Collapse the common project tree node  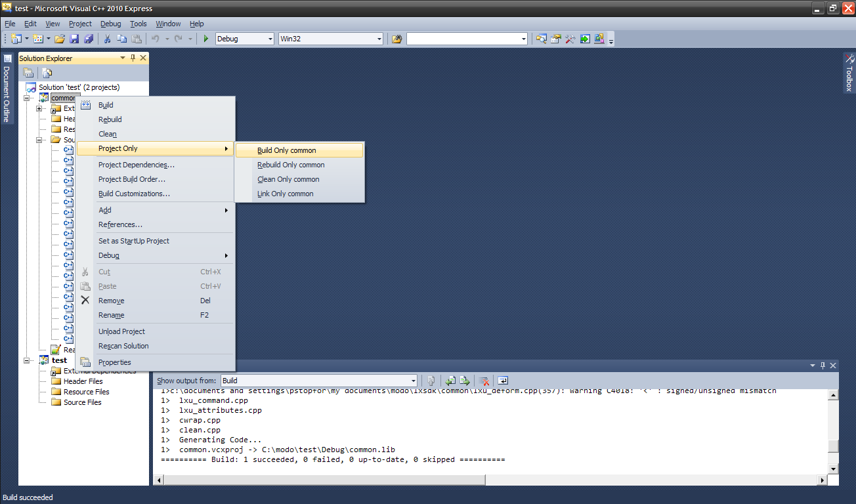point(28,98)
